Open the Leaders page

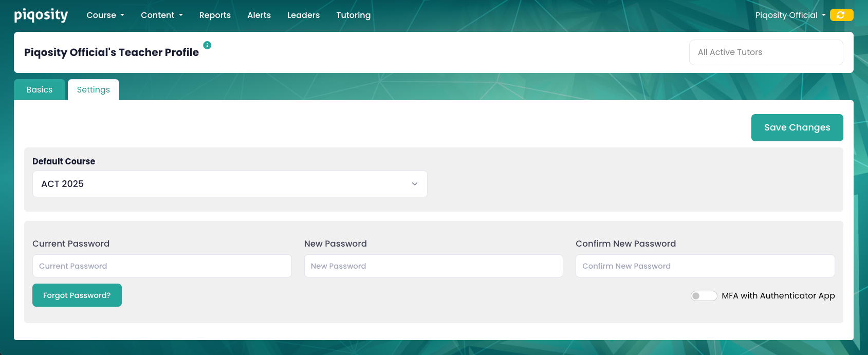pyautogui.click(x=303, y=15)
